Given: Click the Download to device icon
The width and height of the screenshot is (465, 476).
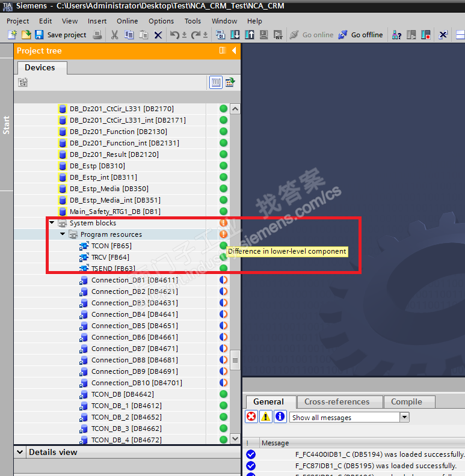Looking at the screenshot, I should (235, 35).
